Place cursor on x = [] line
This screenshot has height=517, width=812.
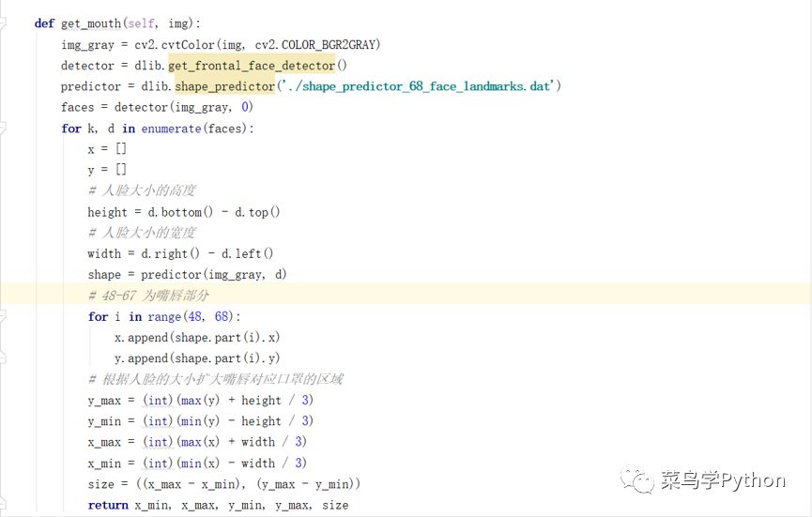107,149
